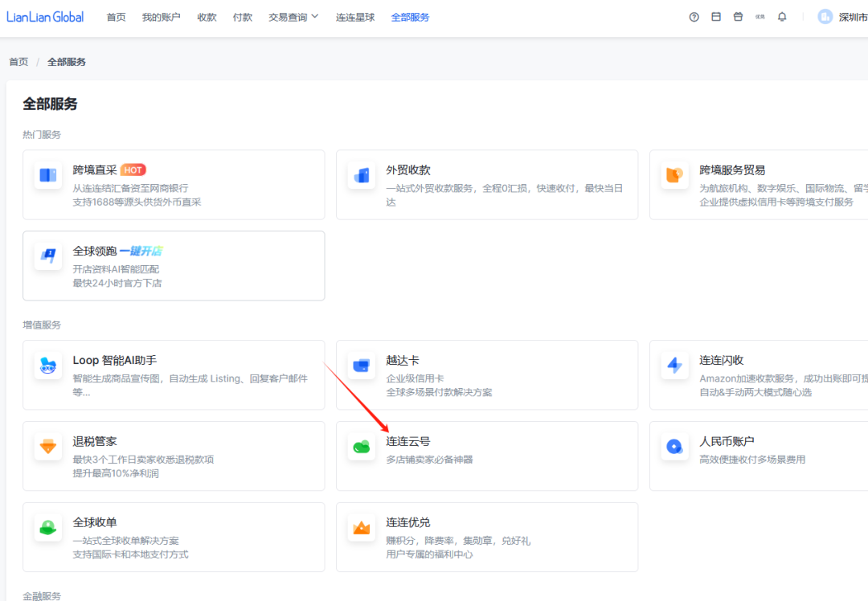Image resolution: width=868 pixels, height=601 pixels.
Task: Click the 连连优兑 crown icon
Action: (362, 528)
